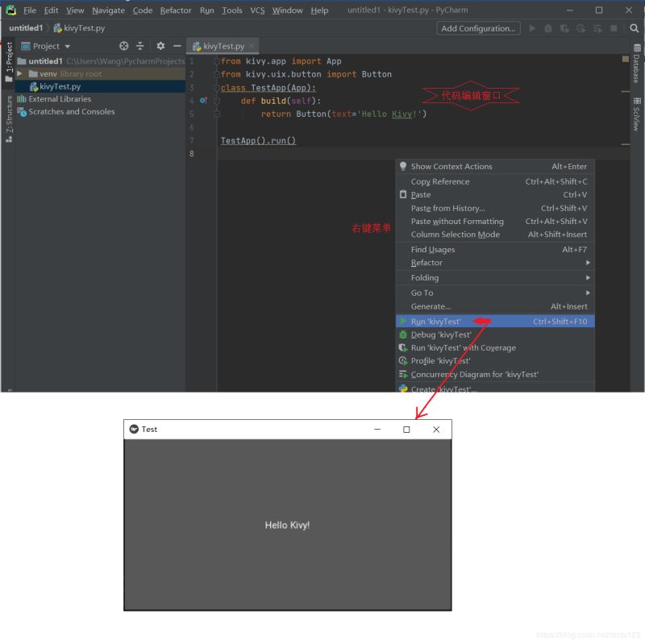The width and height of the screenshot is (645, 644).
Task: Open the File menu
Action: 30,10
